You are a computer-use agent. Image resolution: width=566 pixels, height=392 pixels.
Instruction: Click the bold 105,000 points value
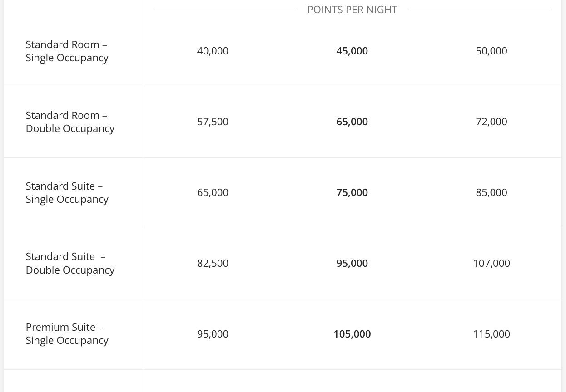[x=352, y=334]
